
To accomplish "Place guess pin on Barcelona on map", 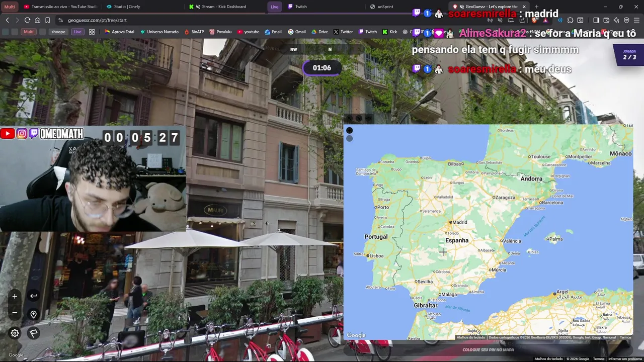I will tap(539, 203).
